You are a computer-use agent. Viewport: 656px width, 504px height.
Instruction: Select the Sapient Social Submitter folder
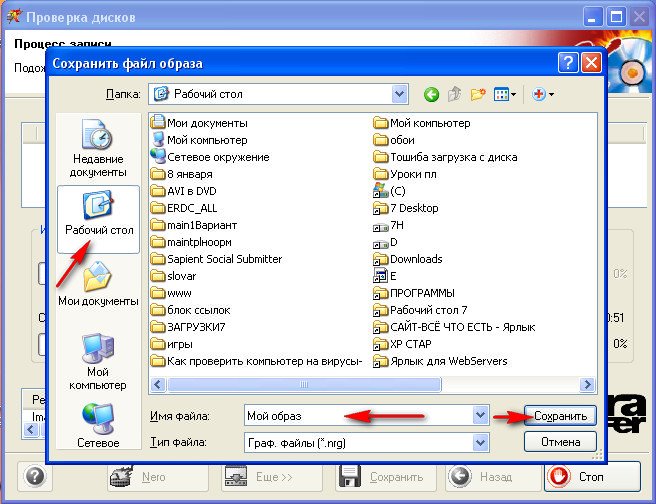click(x=216, y=259)
